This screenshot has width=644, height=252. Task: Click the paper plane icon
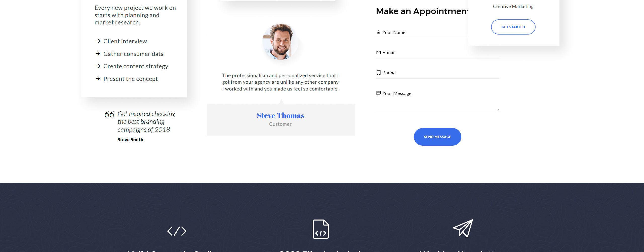pyautogui.click(x=463, y=228)
